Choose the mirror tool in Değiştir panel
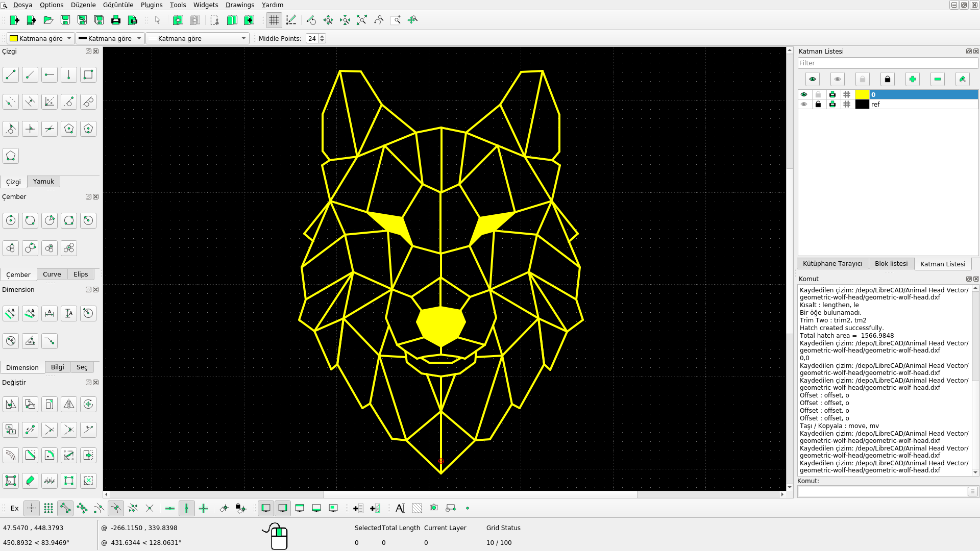 (x=69, y=405)
